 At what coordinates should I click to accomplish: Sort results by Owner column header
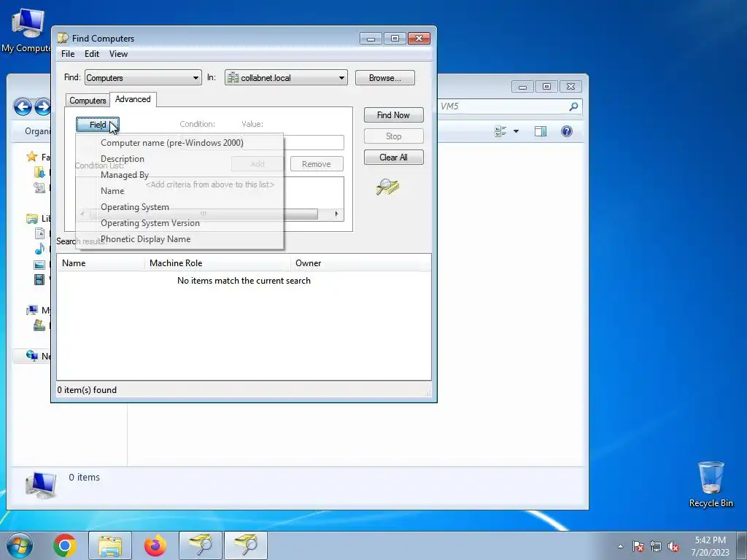(360, 262)
